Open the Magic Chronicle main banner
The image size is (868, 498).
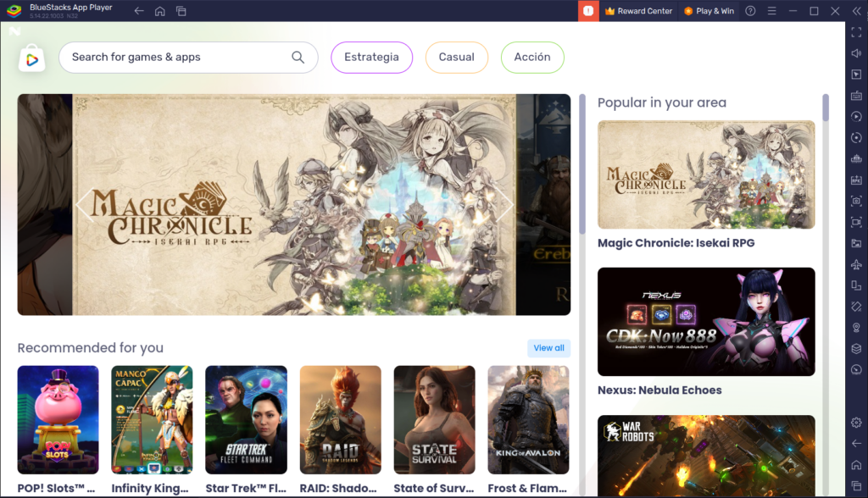294,205
